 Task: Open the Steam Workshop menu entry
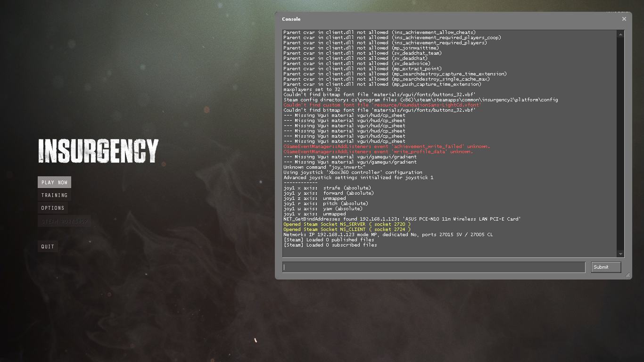pos(64,221)
